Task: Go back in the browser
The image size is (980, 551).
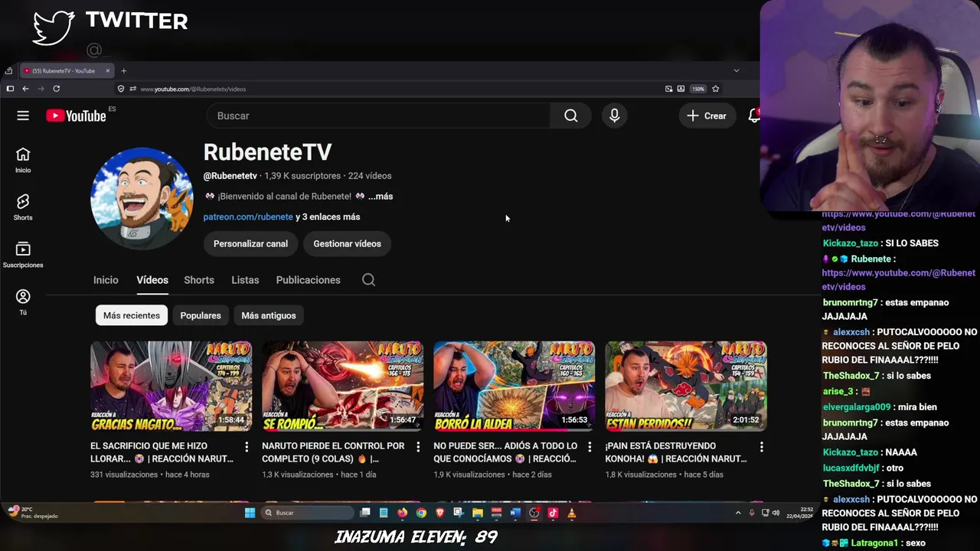Action: click(25, 89)
